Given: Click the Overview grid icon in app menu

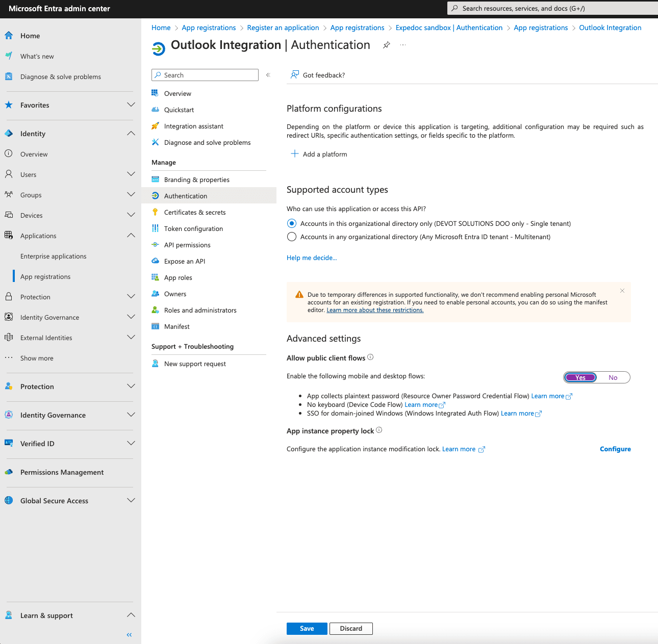Looking at the screenshot, I should 155,93.
